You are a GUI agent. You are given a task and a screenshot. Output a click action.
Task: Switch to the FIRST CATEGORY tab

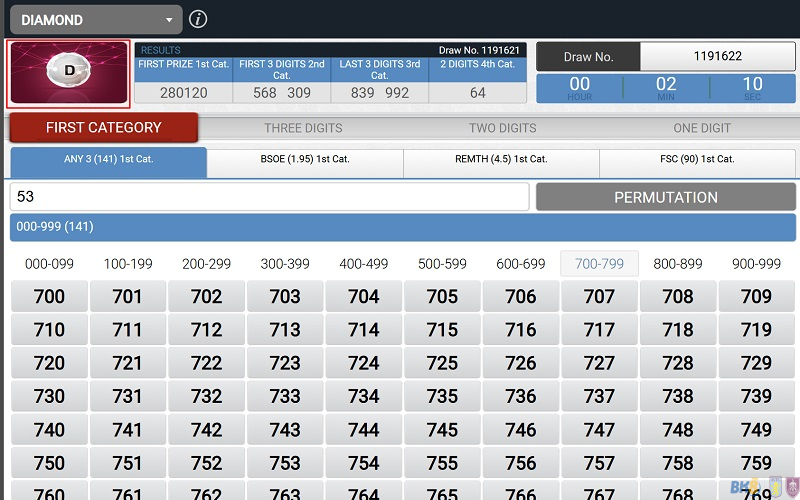pos(103,128)
